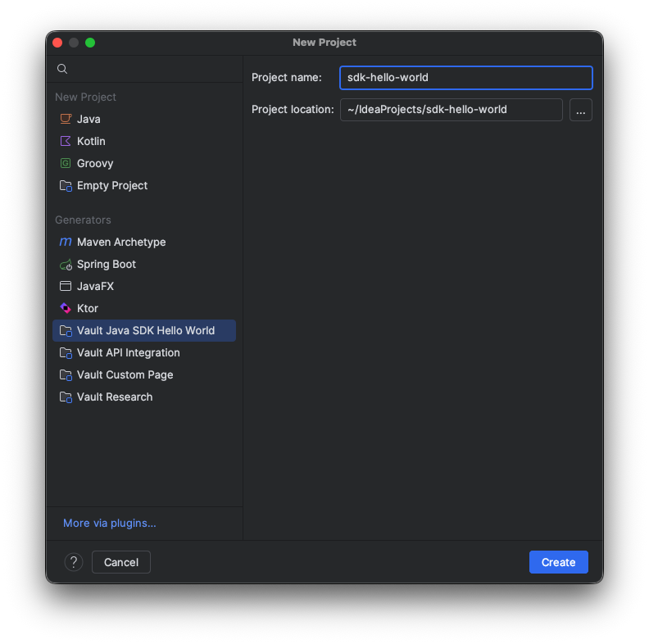
Task: Select Maven Archetype generator label
Action: pos(121,243)
